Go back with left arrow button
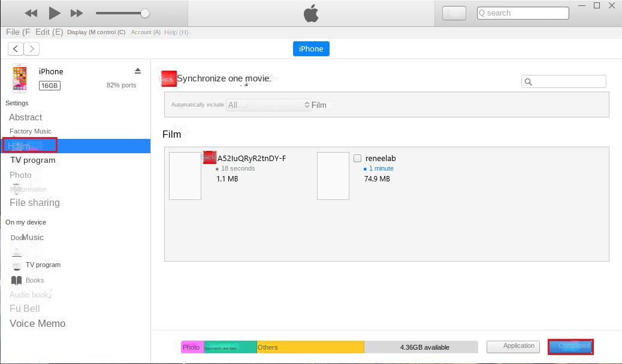The width and height of the screenshot is (622, 364). (16, 49)
